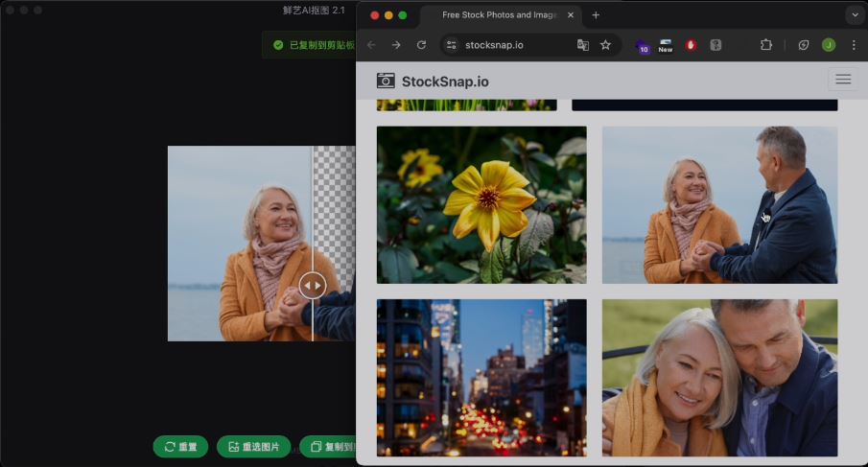Image resolution: width=868 pixels, height=467 pixels.
Task: Click the stocksnap.io address bar
Action: coord(518,45)
